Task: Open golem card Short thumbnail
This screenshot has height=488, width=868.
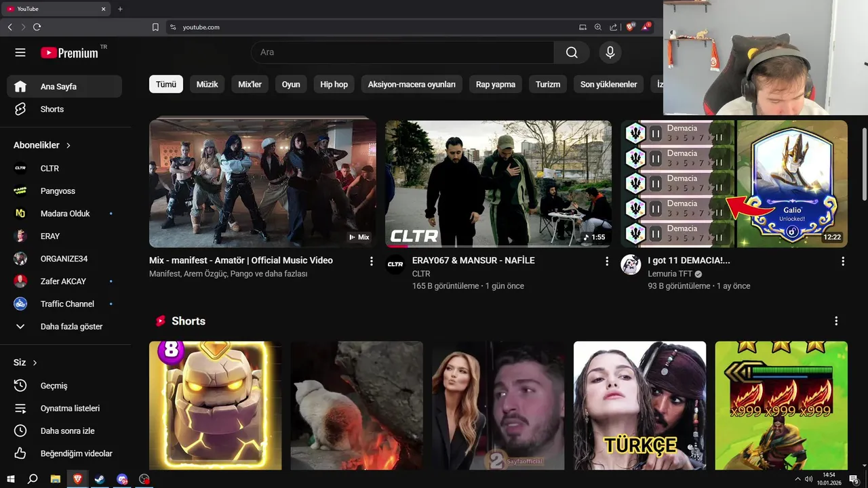Action: tap(216, 405)
